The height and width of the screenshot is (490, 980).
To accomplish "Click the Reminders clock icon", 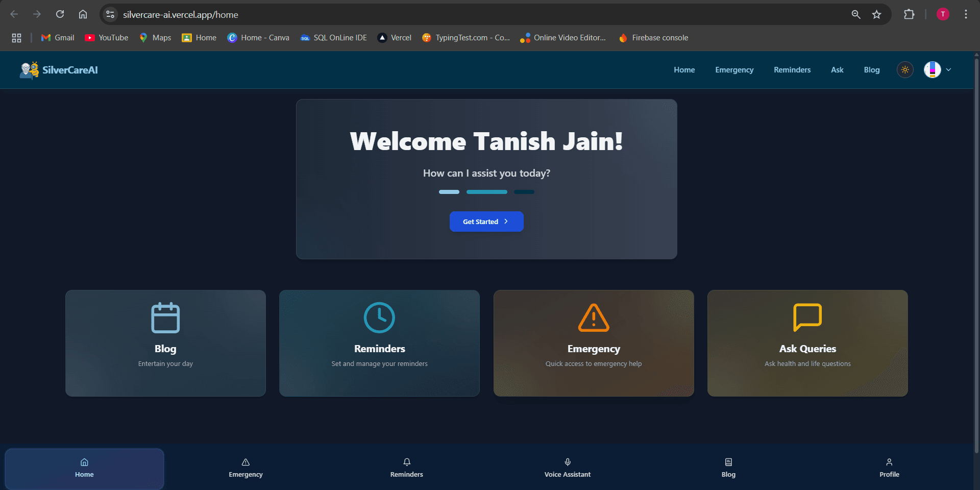I will (x=379, y=317).
